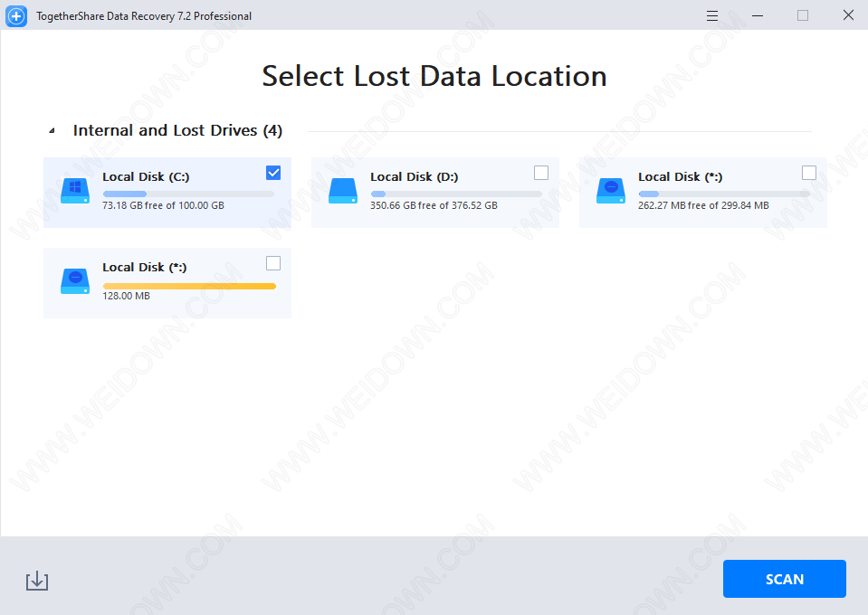868x615 pixels.
Task: Click '262.27 MB free of 299.84 MB' text
Action: (x=703, y=205)
